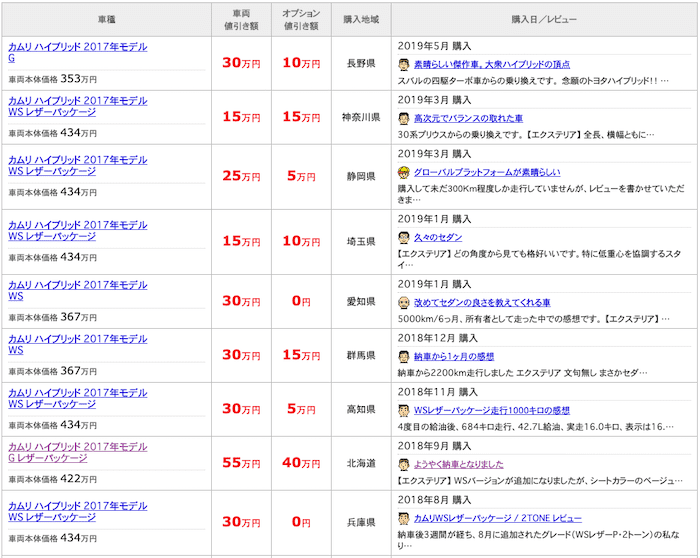Image resolution: width=700 pixels, height=558 pixels.
Task: Click the 兵庫県 region cell
Action: tap(361, 522)
